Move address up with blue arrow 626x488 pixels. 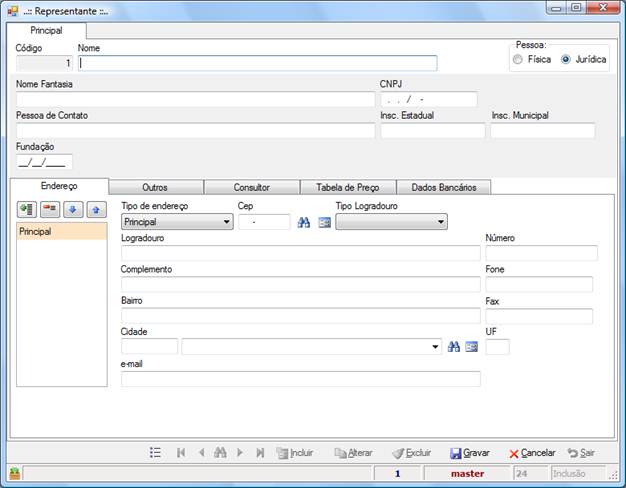click(x=97, y=209)
